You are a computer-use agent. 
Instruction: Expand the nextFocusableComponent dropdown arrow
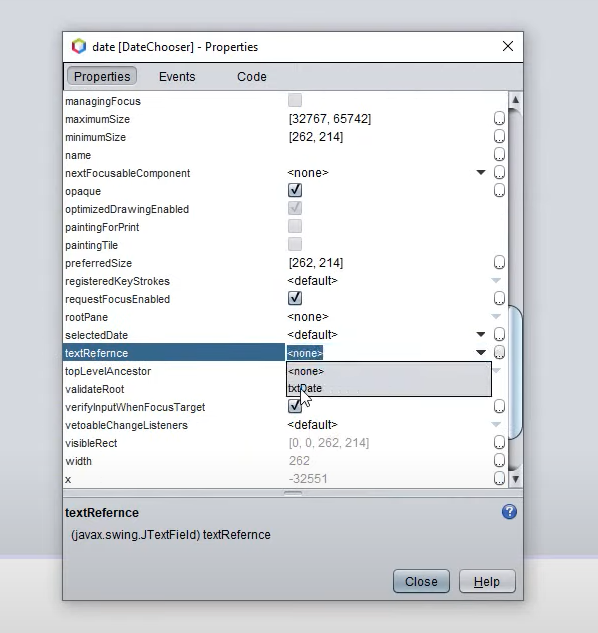coord(480,173)
